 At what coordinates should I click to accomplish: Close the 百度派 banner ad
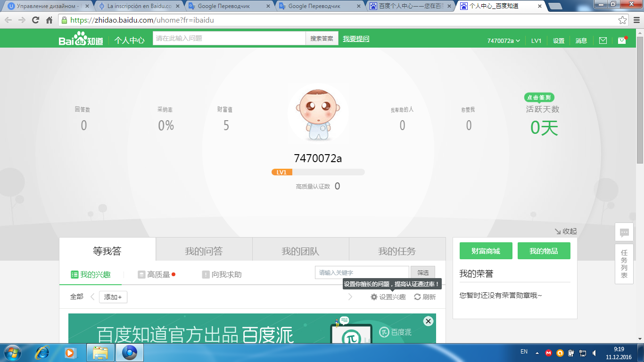pyautogui.click(x=428, y=321)
